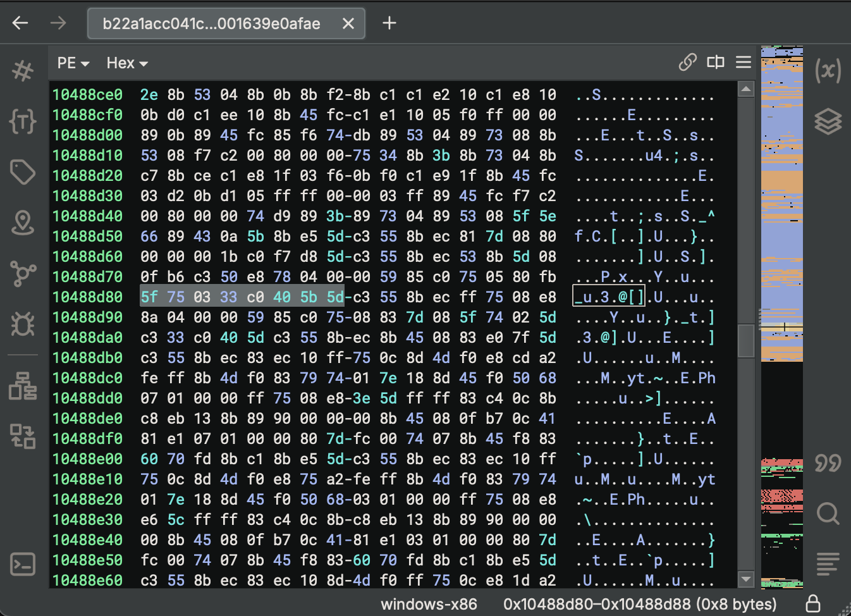Click address 10488da0
The image size is (851, 616).
tap(87, 338)
